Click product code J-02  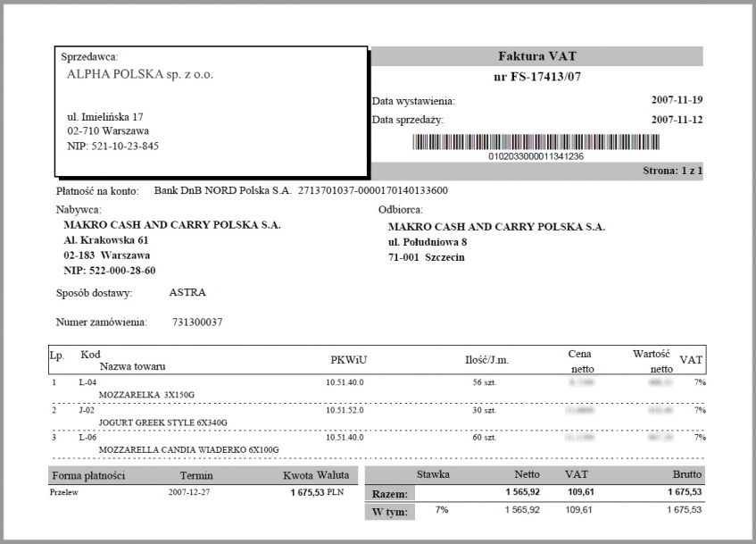coord(87,410)
